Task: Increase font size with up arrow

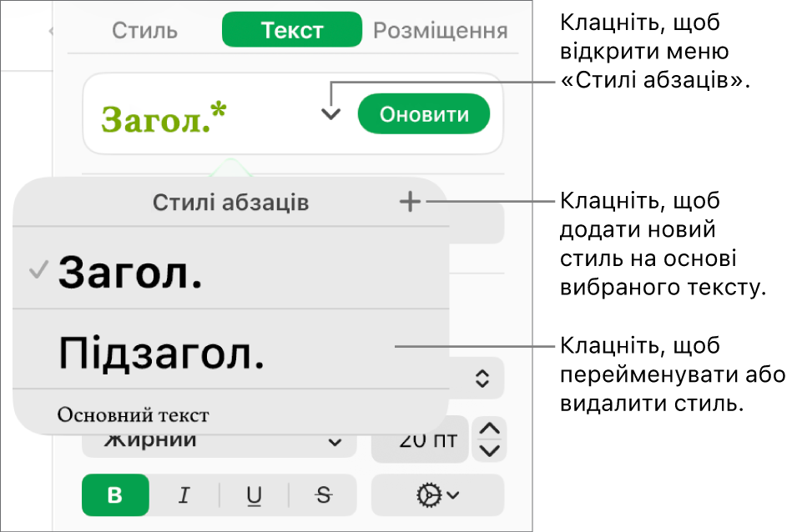Action: 489,429
